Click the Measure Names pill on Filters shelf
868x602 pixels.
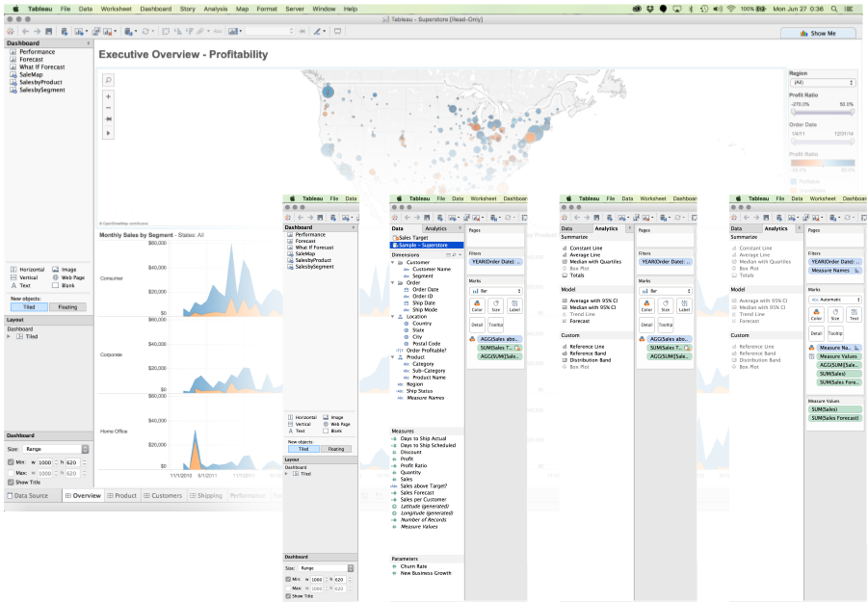[x=835, y=271]
